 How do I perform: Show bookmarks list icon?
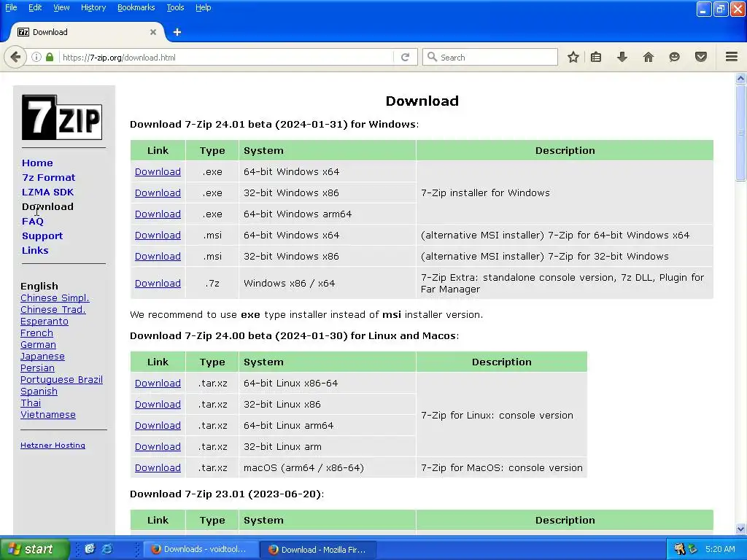click(596, 57)
